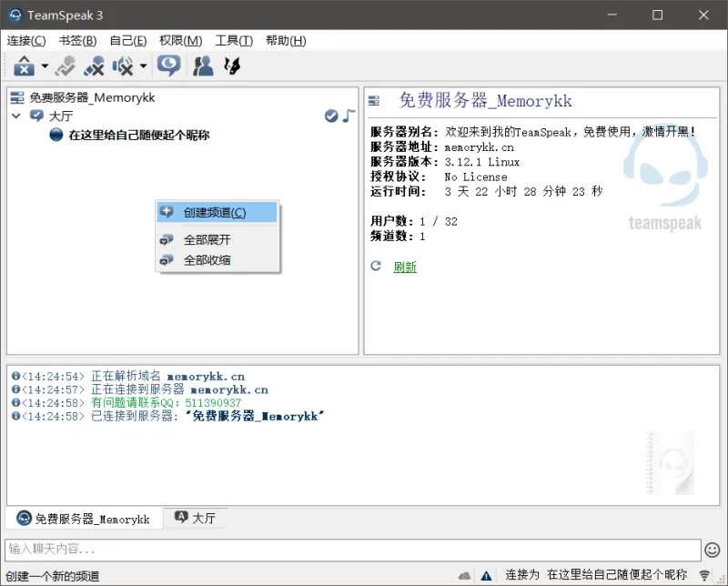This screenshot has height=586, width=728.
Task: Click the blue status circle beside the user nickname
Action: 56,135
